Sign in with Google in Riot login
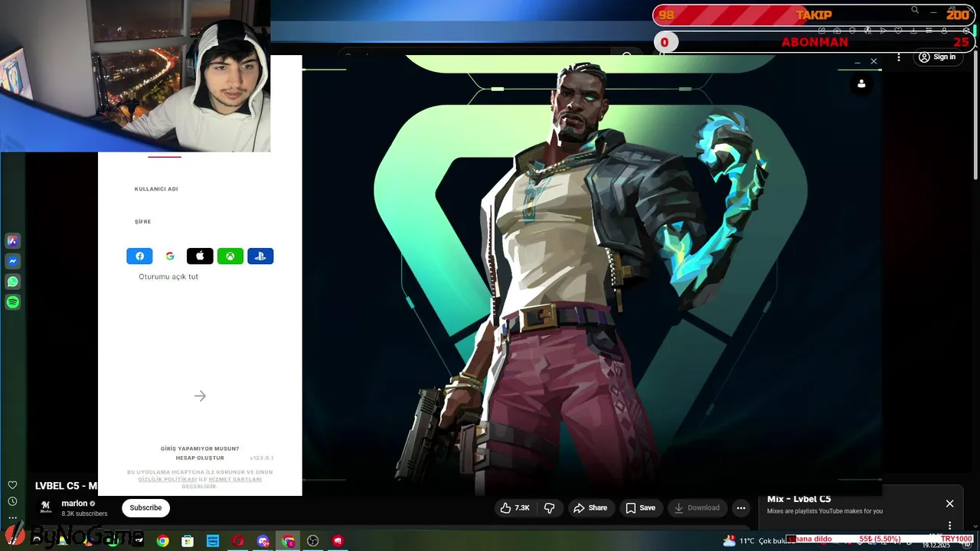 coord(170,256)
